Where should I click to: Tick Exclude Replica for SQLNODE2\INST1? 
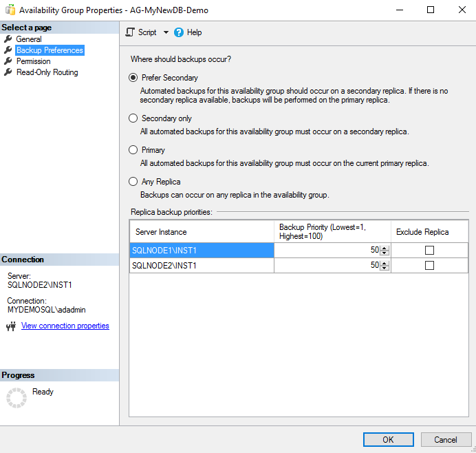[430, 265]
